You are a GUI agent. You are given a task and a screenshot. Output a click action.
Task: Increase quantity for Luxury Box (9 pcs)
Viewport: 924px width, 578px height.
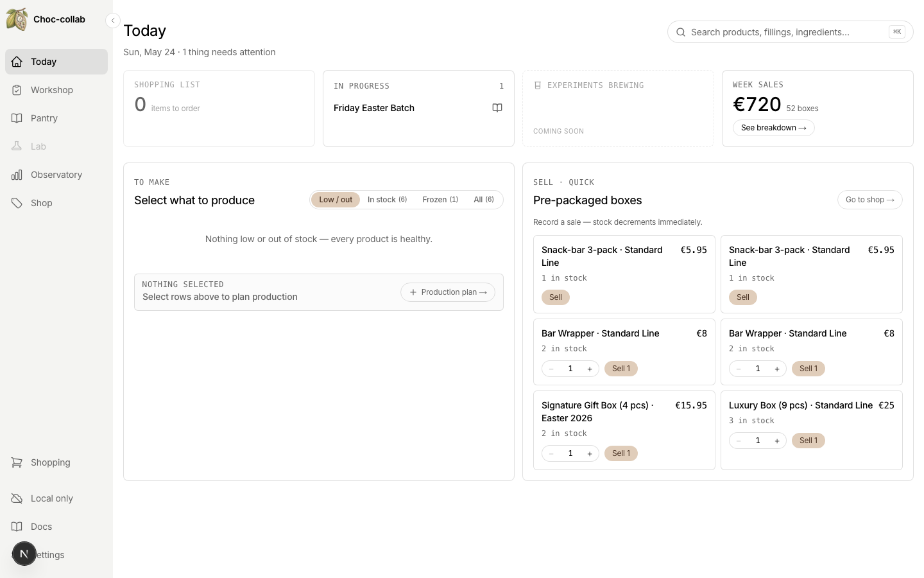tap(777, 441)
